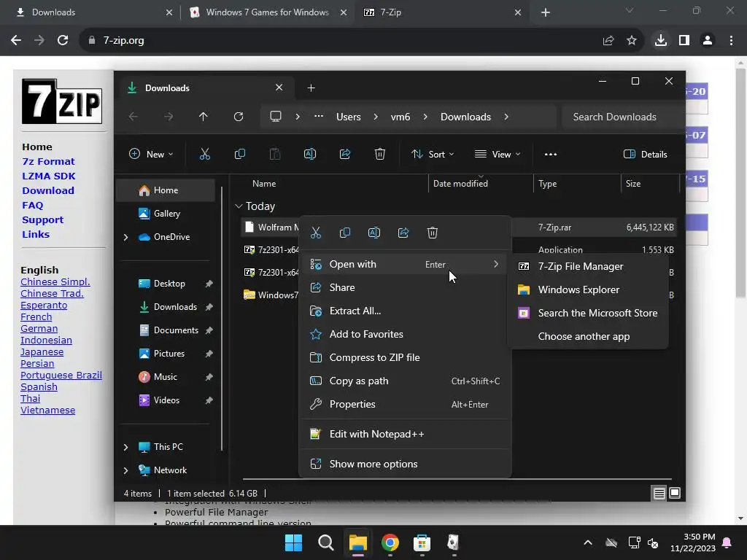747x560 pixels.
Task: Select Add to Favorites
Action: coord(405,334)
